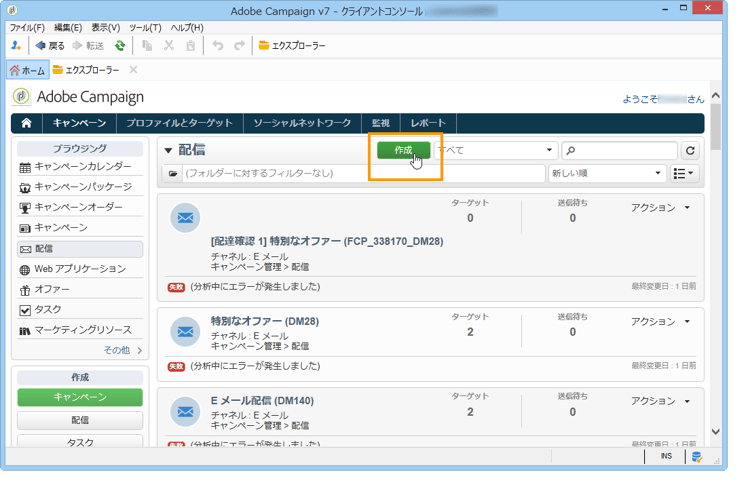Refresh with the green arrows toolbar icon
The image size is (750, 489).
coord(120,45)
